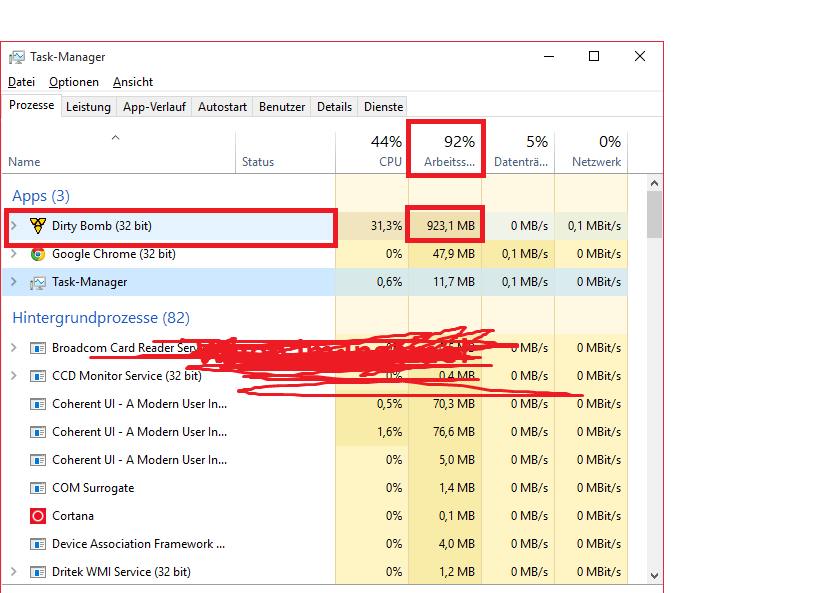The height and width of the screenshot is (593, 820).
Task: Click the scrollbar down arrow
Action: coord(655,575)
